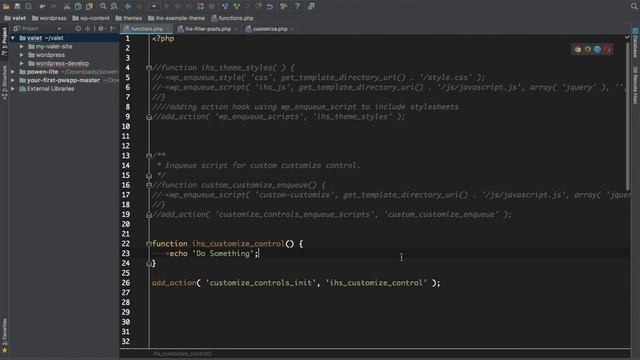Expand the powen-lite project folder
The height and width of the screenshot is (360, 640).
13,72
